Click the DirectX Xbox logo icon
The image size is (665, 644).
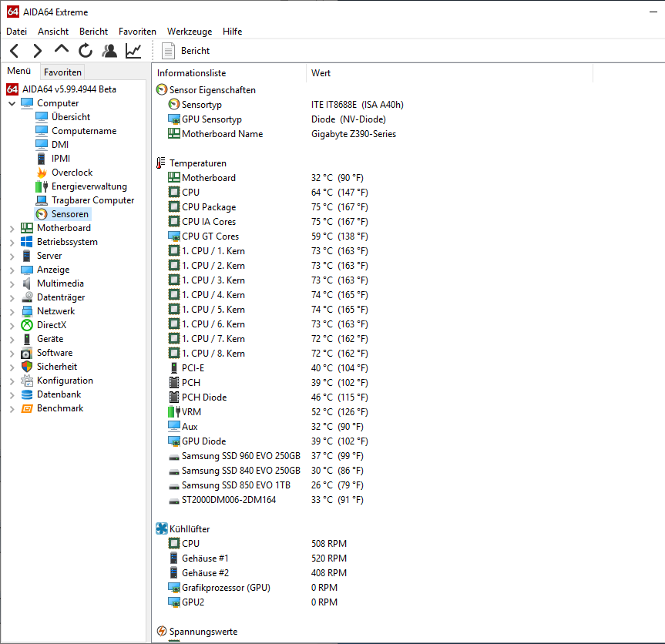[x=27, y=325]
